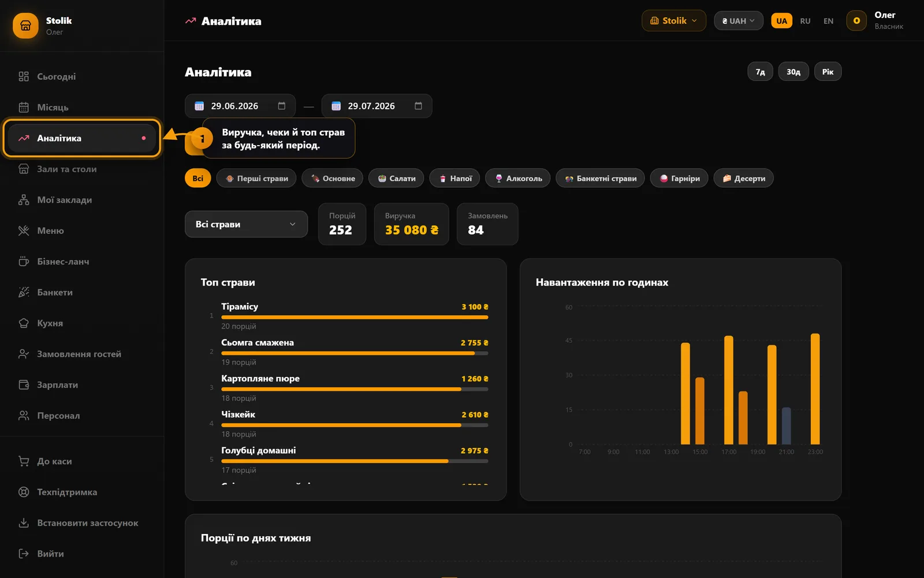The width and height of the screenshot is (924, 578).
Task: Click the Вийти logout icon
Action: coord(24,554)
